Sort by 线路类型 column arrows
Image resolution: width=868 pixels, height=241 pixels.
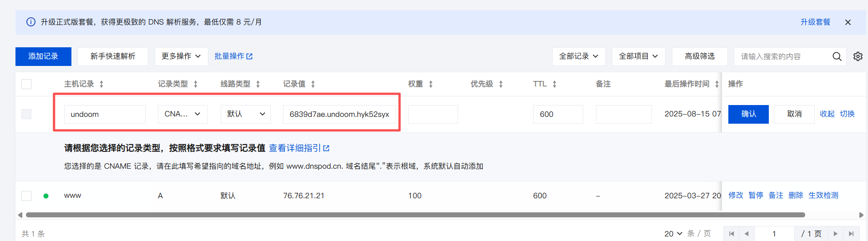(x=258, y=84)
